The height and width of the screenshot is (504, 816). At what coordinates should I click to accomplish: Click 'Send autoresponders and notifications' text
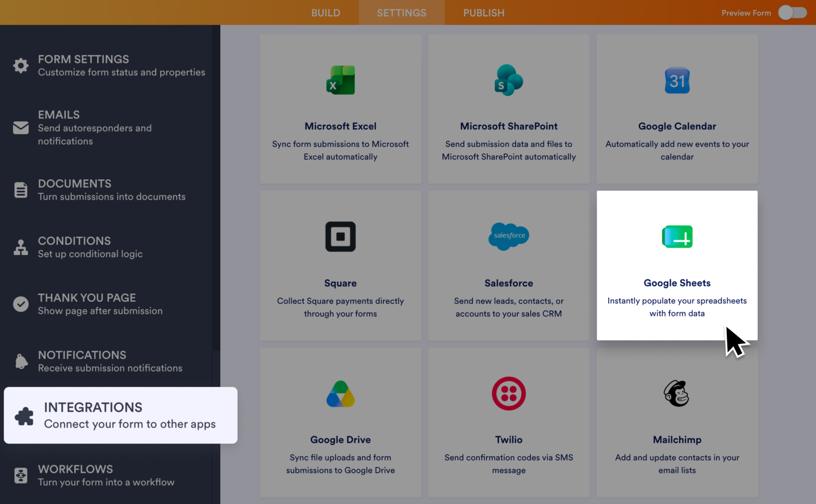point(95,135)
